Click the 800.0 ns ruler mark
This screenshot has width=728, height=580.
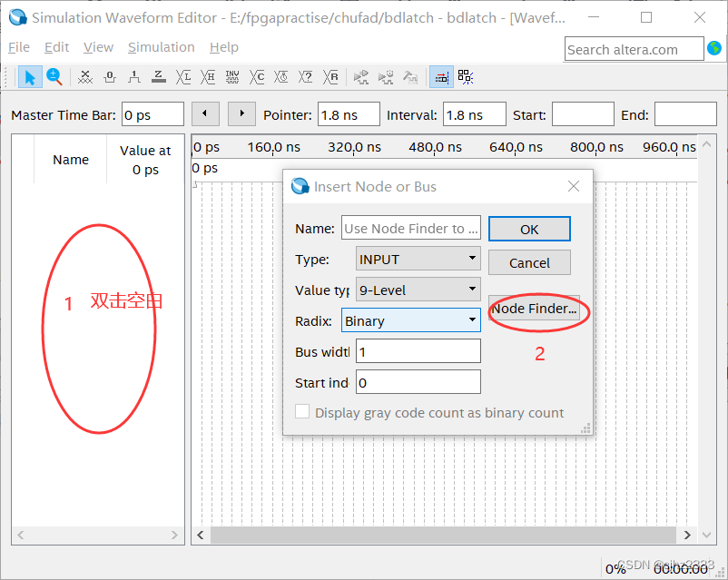tap(596, 147)
